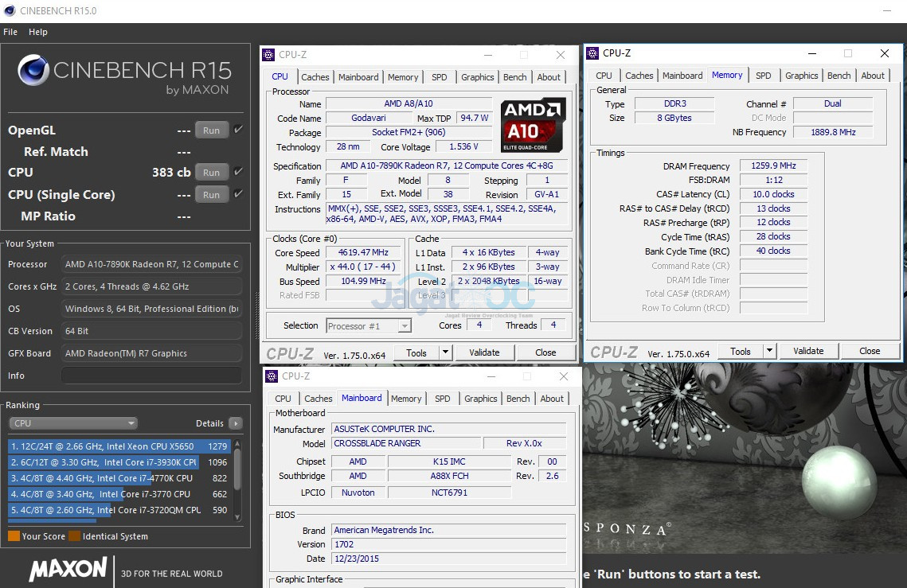This screenshot has width=907, height=588.
Task: Open Mainboard tab in the CPU-Z memory timings window
Action: 682,75
